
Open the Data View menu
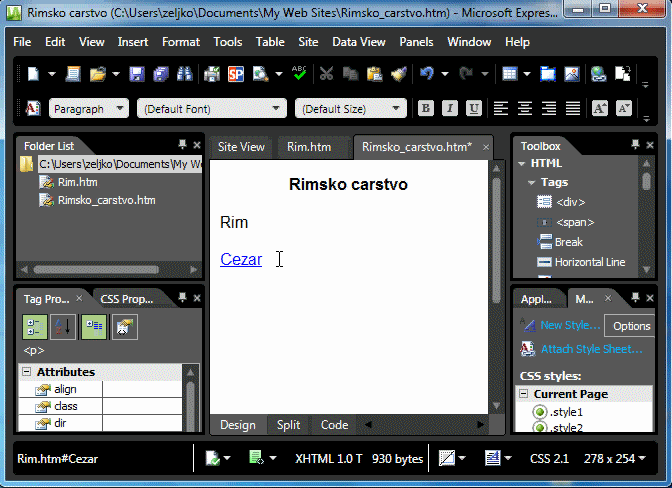(358, 42)
